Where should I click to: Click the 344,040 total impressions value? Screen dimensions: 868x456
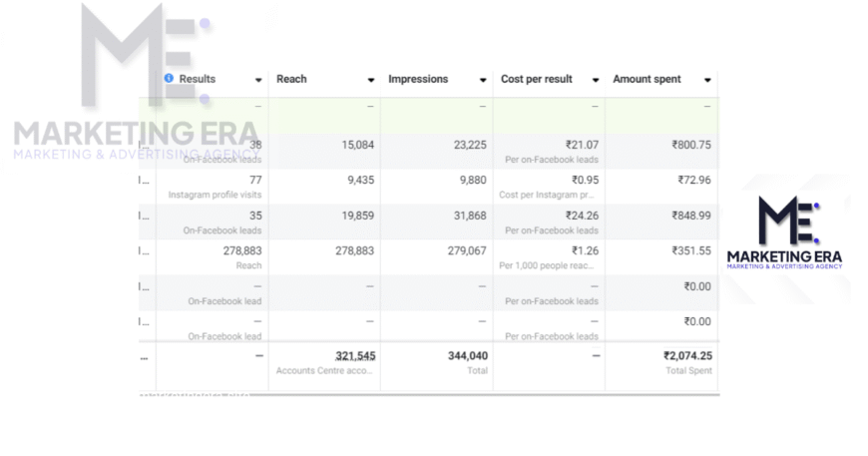(x=466, y=356)
